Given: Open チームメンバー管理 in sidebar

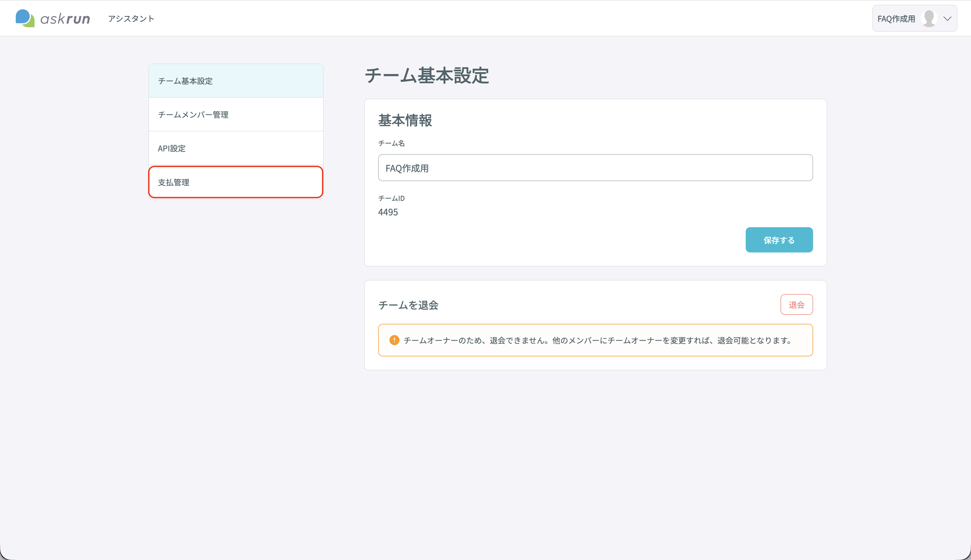Looking at the screenshot, I should pos(236,115).
